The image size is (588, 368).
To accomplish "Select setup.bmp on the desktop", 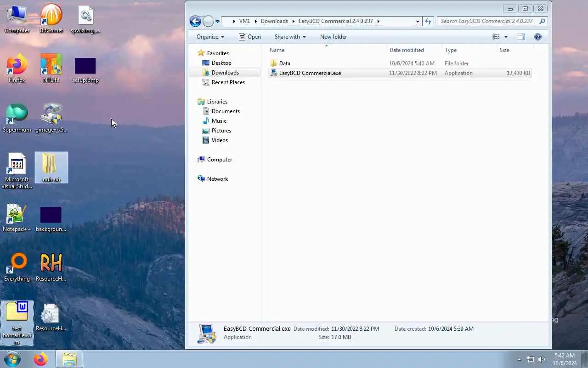I will (x=85, y=70).
